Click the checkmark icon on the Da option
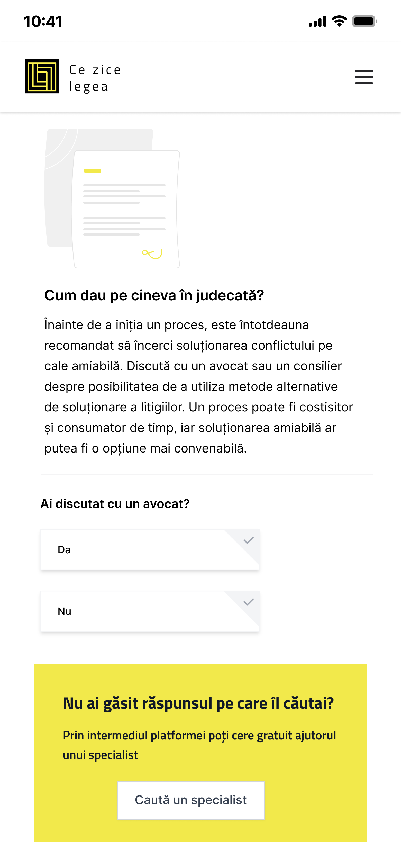The height and width of the screenshot is (868, 401). 249,540
